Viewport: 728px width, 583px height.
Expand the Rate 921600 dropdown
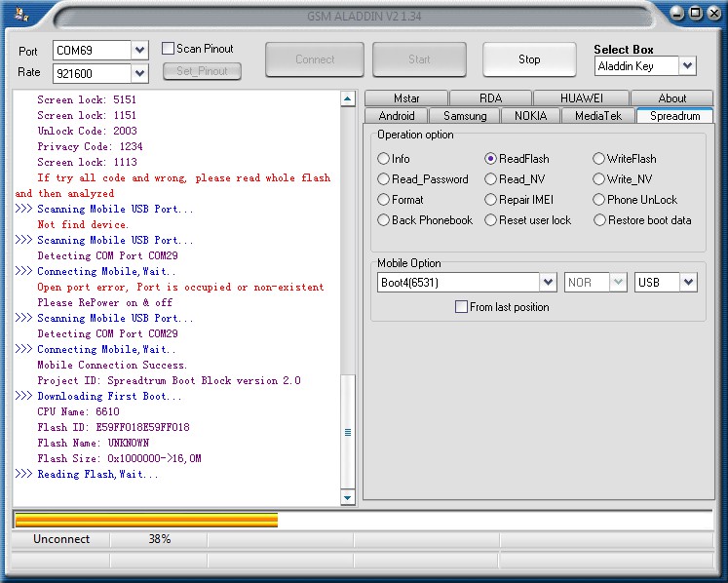139,73
